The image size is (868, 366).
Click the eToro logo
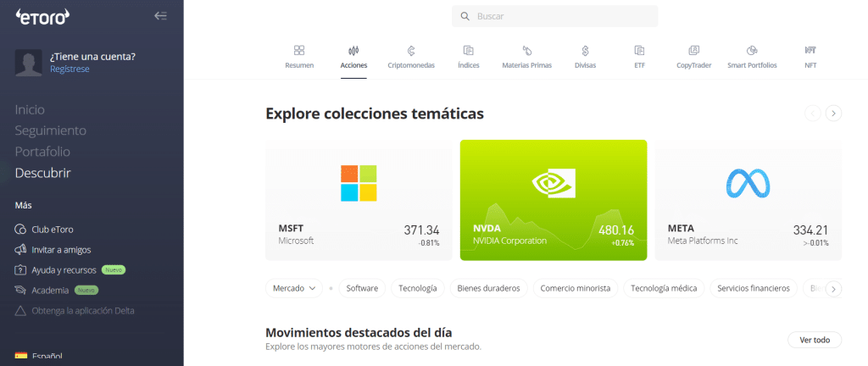point(42,17)
